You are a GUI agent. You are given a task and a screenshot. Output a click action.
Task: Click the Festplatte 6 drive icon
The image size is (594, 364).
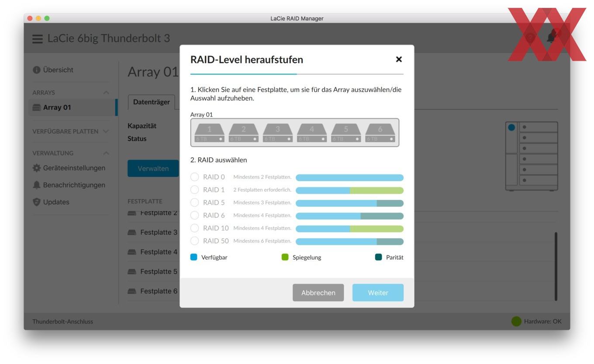pyautogui.click(x=132, y=291)
